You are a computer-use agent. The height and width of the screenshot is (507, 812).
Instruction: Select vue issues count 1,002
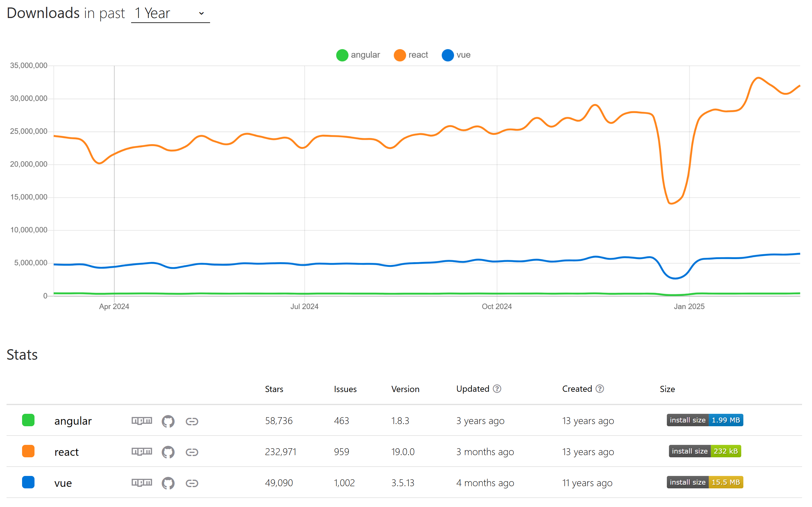pos(344,483)
